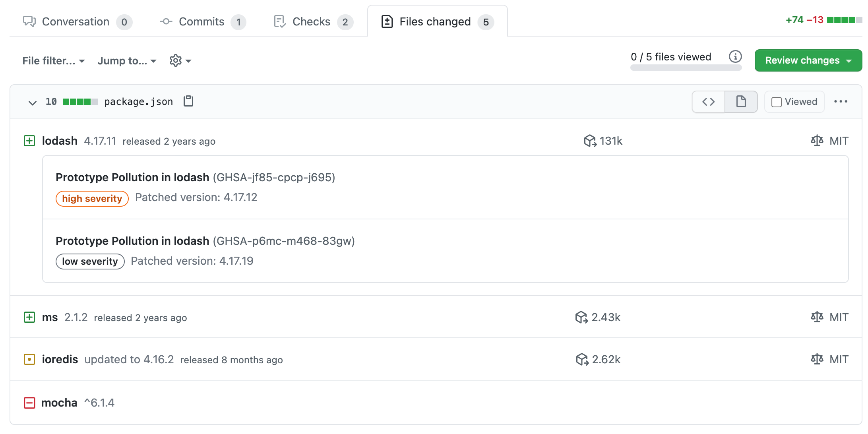Toggle the Viewed checkbox for package.json
Screen dimensions: 868x434
pos(777,101)
